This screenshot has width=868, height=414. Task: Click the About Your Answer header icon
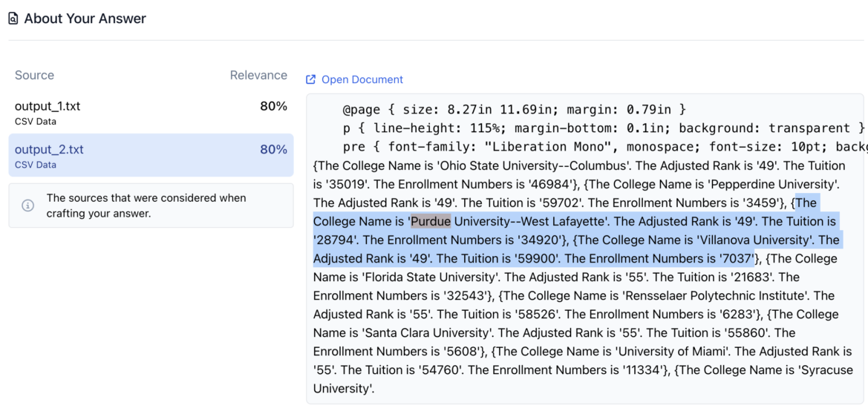click(x=13, y=19)
